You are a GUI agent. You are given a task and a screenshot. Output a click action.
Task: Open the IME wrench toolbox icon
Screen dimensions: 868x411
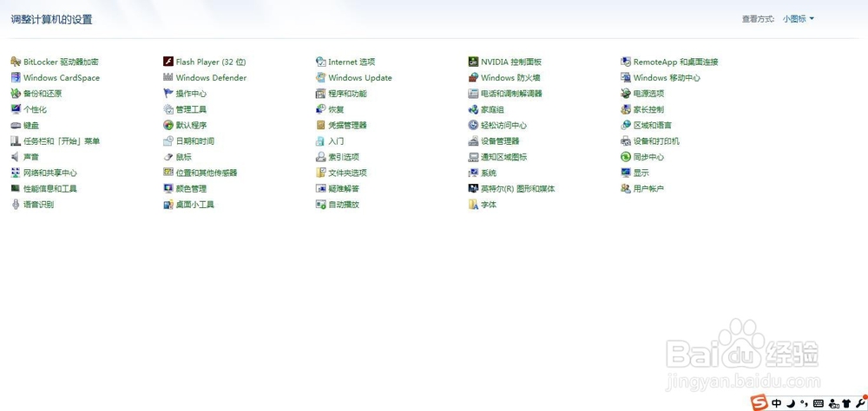(x=860, y=402)
